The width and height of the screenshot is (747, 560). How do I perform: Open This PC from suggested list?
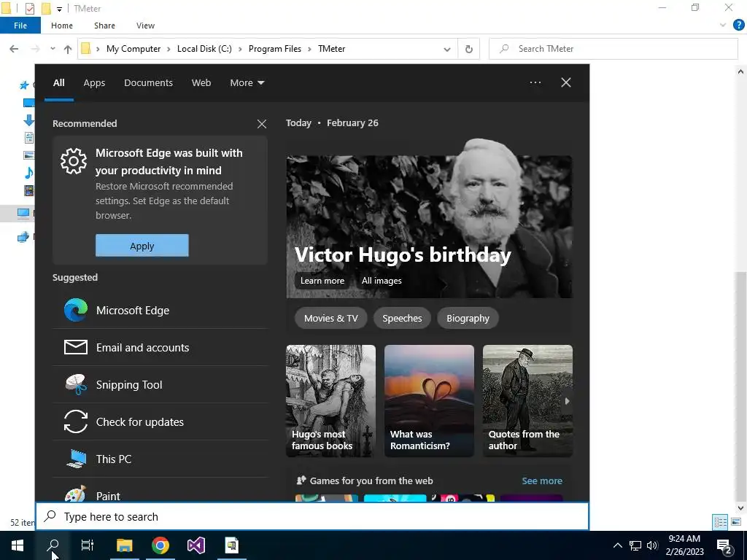pyautogui.click(x=160, y=459)
